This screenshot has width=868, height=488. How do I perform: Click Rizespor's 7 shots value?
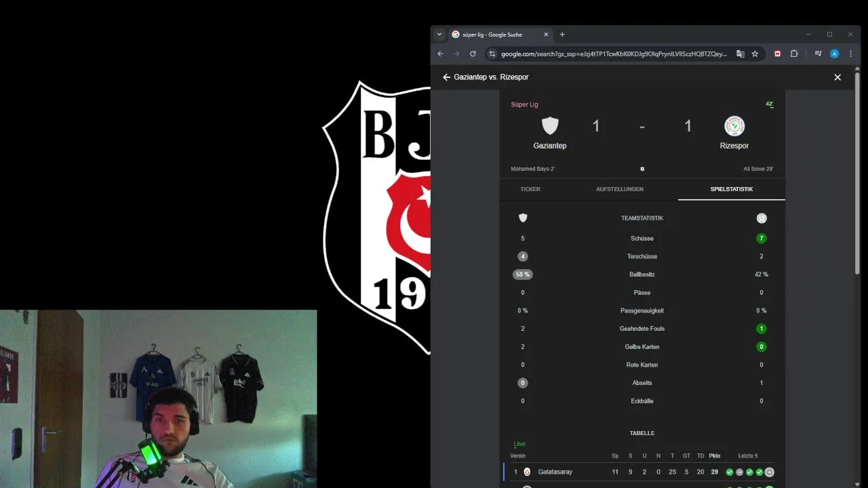pyautogui.click(x=762, y=239)
